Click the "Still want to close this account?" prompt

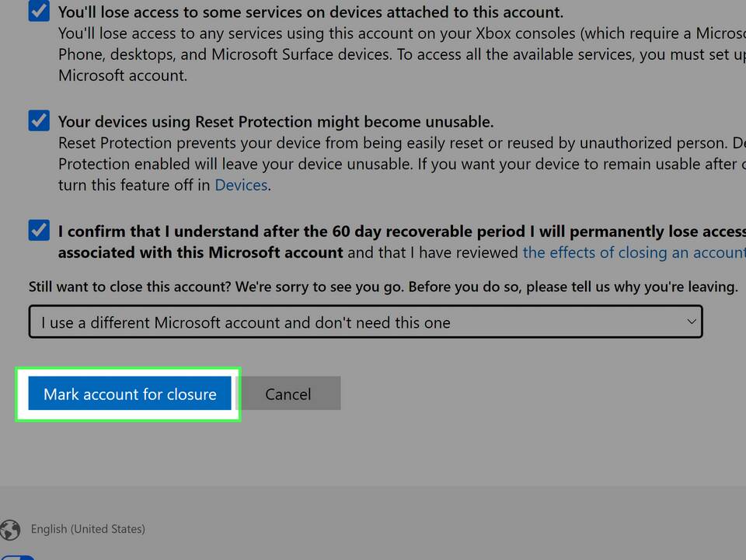[382, 287]
